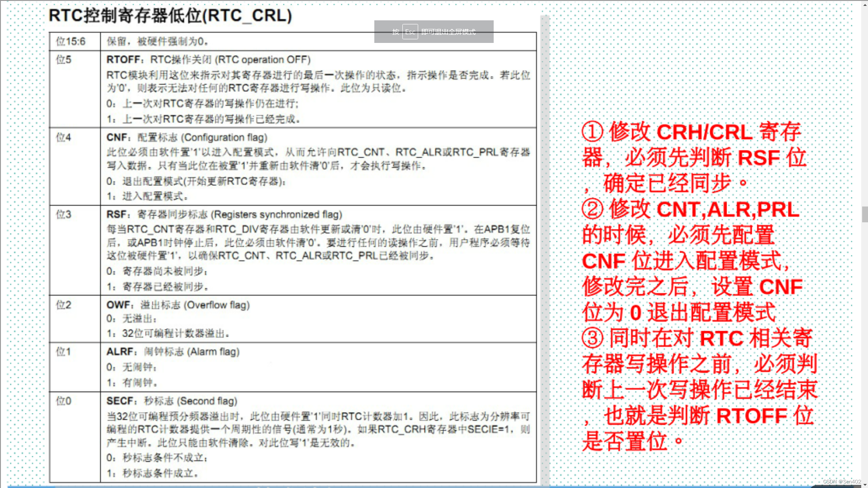Click the 位3 table cell
This screenshot has height=488, width=868.
[x=64, y=215]
